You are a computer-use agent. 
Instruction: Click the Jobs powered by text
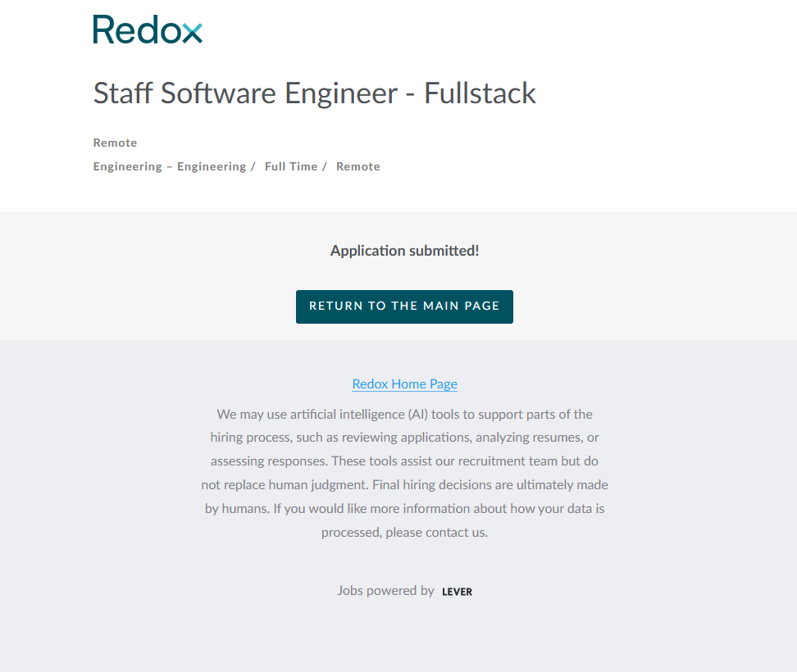[x=385, y=590]
